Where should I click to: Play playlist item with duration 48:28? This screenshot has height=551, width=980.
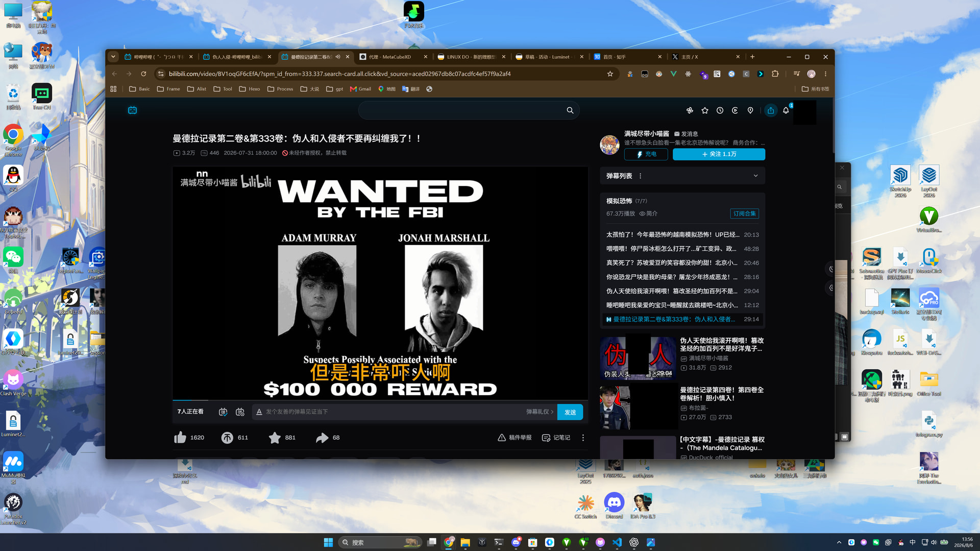(x=682, y=249)
